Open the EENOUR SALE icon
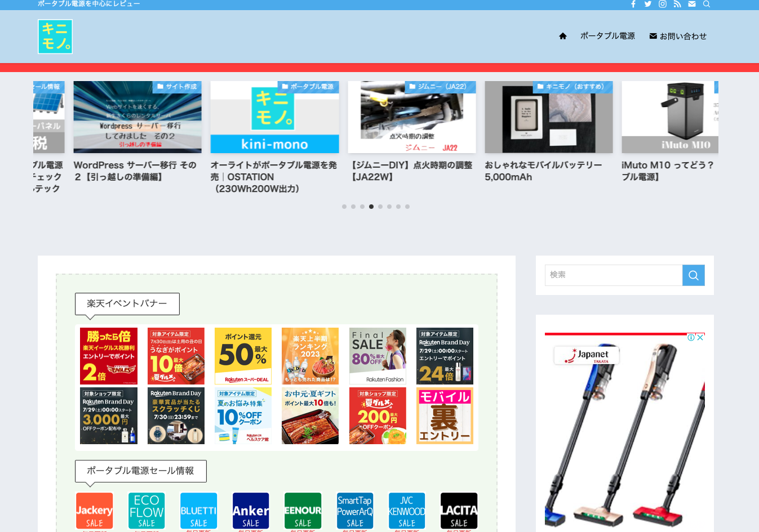This screenshot has width=759, height=532. pyautogui.click(x=303, y=511)
